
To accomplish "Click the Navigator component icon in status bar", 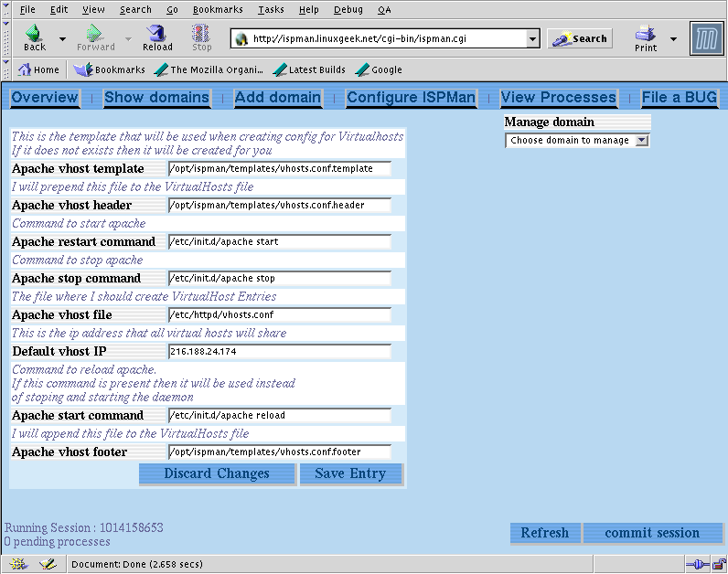I will pyautogui.click(x=18, y=564).
